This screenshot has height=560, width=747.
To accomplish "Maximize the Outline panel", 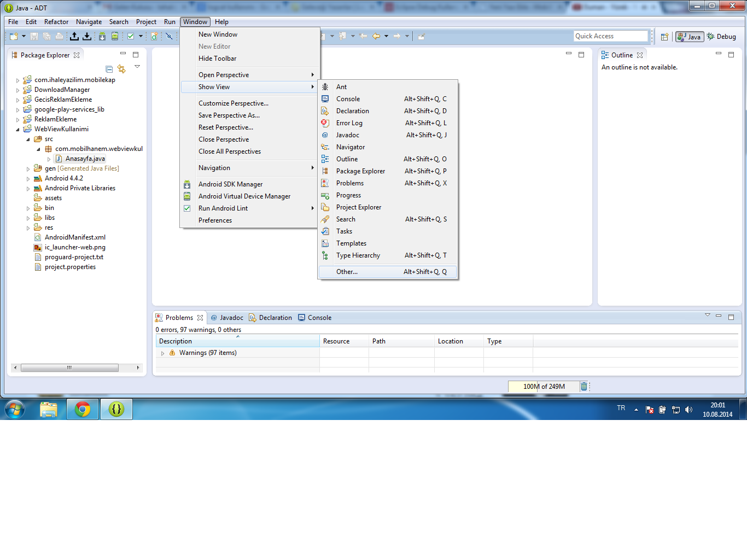I will click(x=731, y=55).
